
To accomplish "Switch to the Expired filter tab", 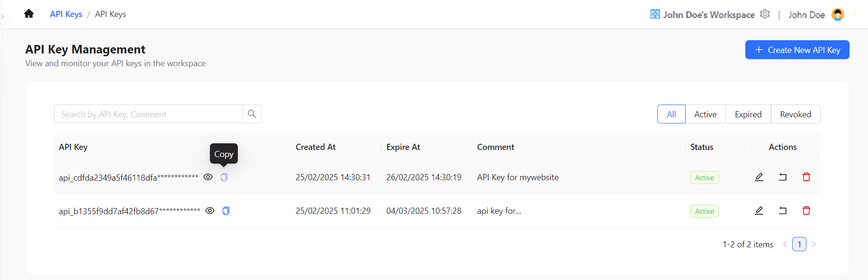I will 748,114.
